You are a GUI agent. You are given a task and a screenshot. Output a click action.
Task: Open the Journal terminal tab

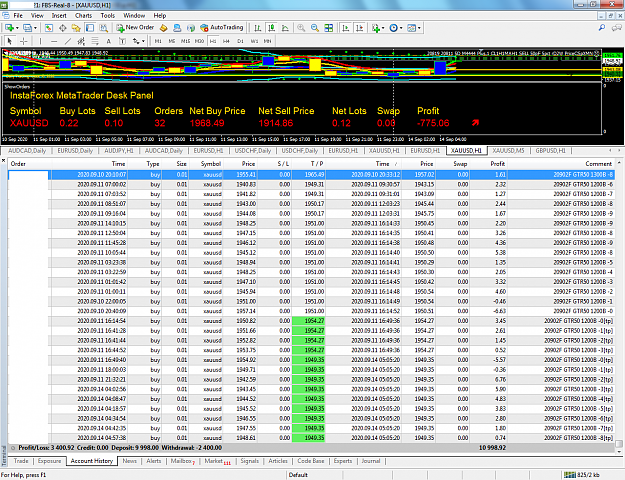coord(371,461)
